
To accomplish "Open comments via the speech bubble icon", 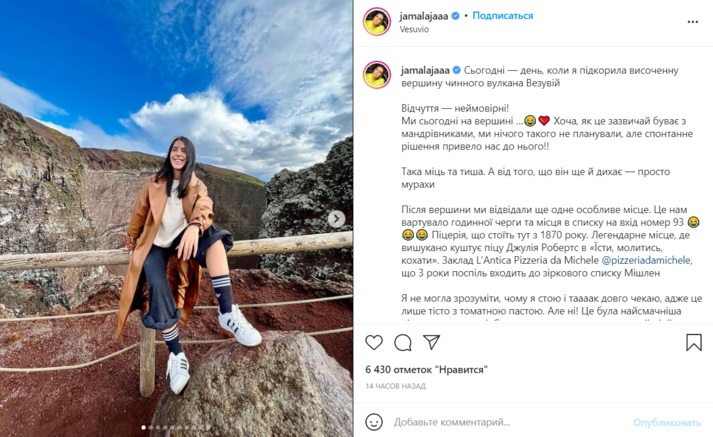I will coord(402,342).
